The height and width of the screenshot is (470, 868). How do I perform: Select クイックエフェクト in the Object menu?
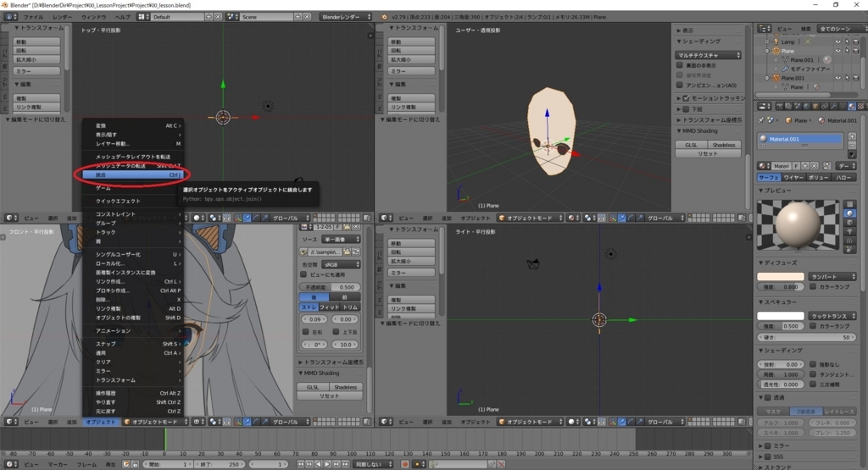pos(133,202)
